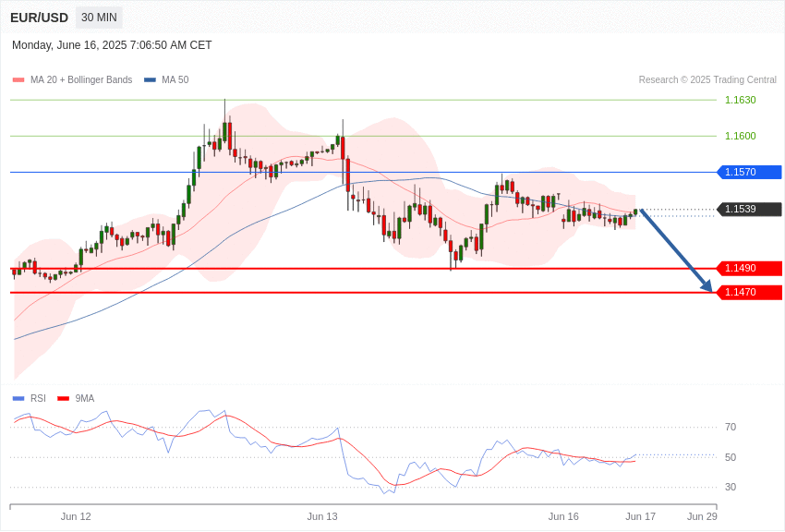
Task: Click the 1.1630 resistance level label
Action: (741, 100)
